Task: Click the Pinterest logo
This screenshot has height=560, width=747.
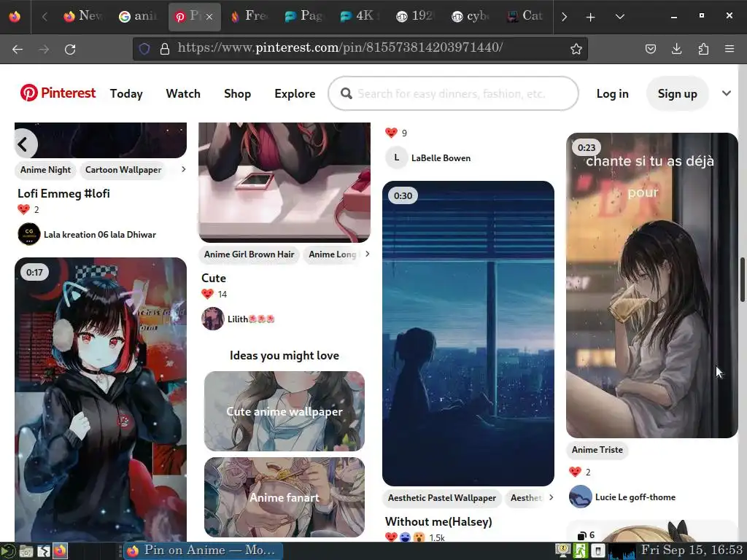Action: [58, 93]
